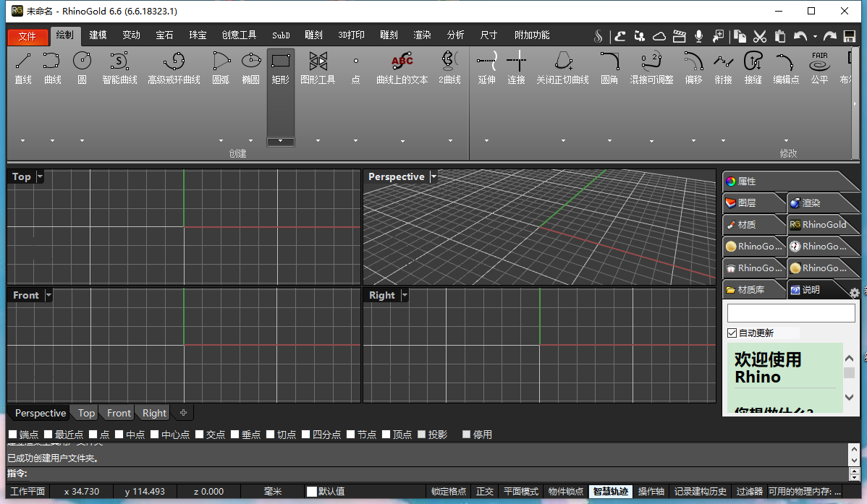
Task: Expand the 矩形 tool dropdown arrow
Action: [x=280, y=141]
